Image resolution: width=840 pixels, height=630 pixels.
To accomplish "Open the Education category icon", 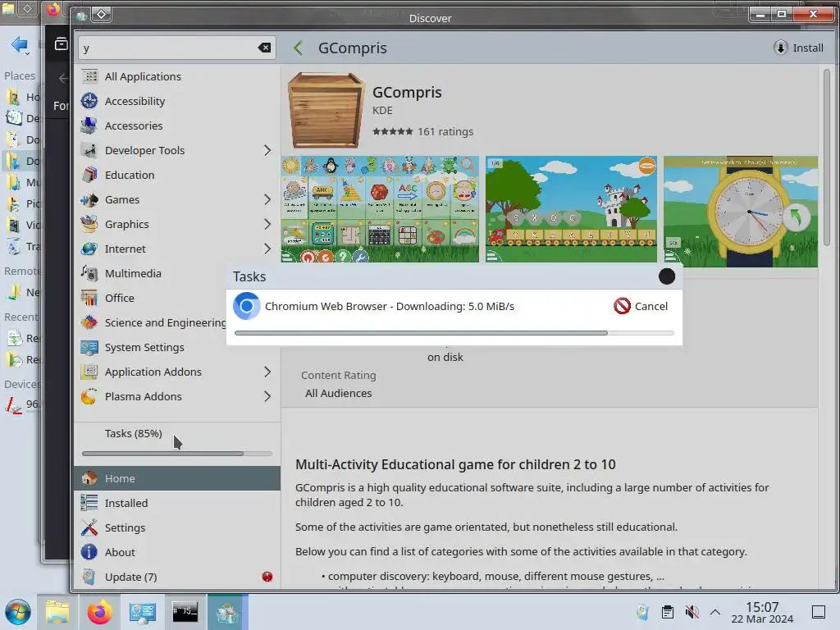I will tap(89, 176).
